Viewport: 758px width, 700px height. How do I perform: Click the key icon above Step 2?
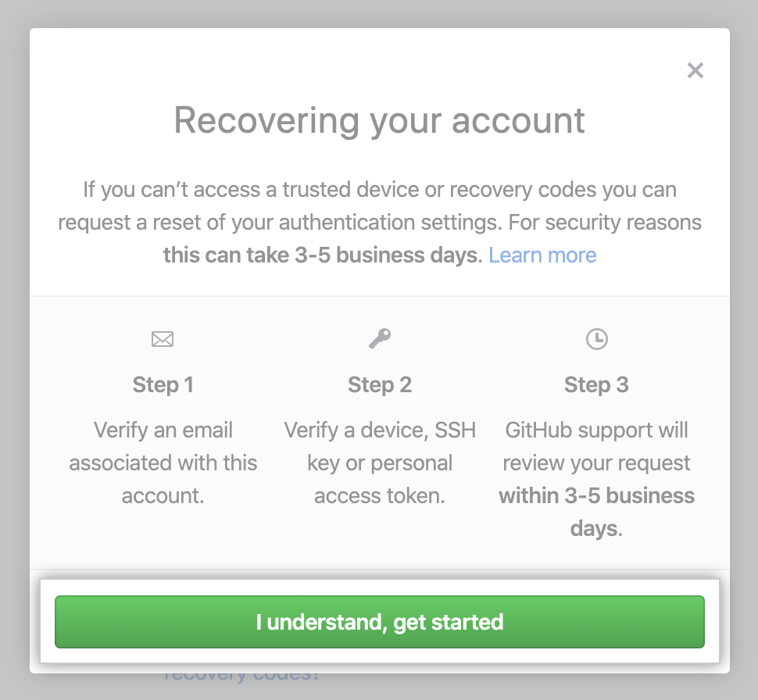click(380, 338)
